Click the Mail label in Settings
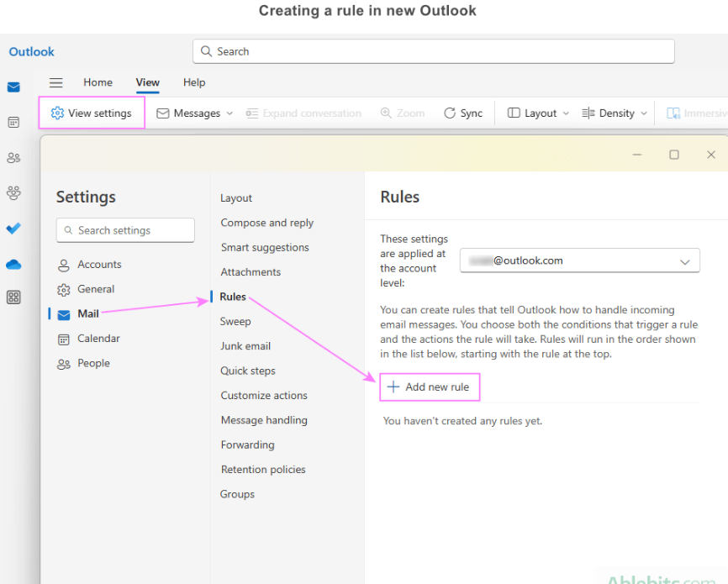This screenshot has width=728, height=584. (88, 313)
